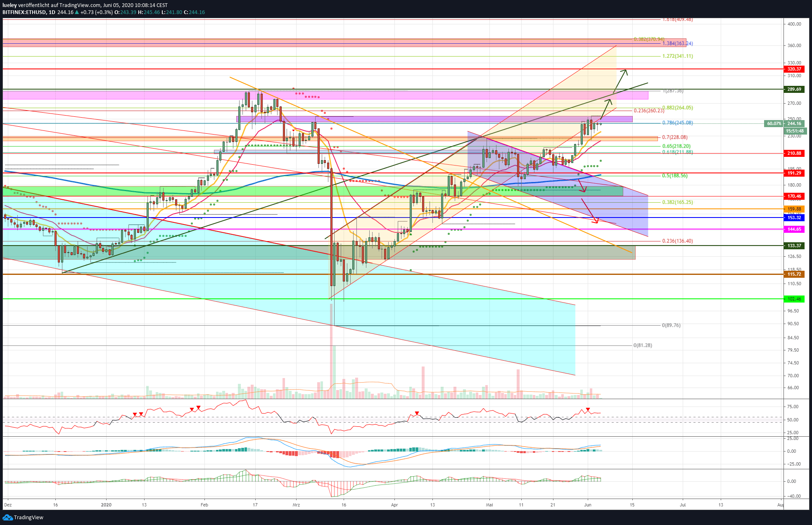Click the 1D interval label in the header
812x525 pixels.
tap(52, 12)
